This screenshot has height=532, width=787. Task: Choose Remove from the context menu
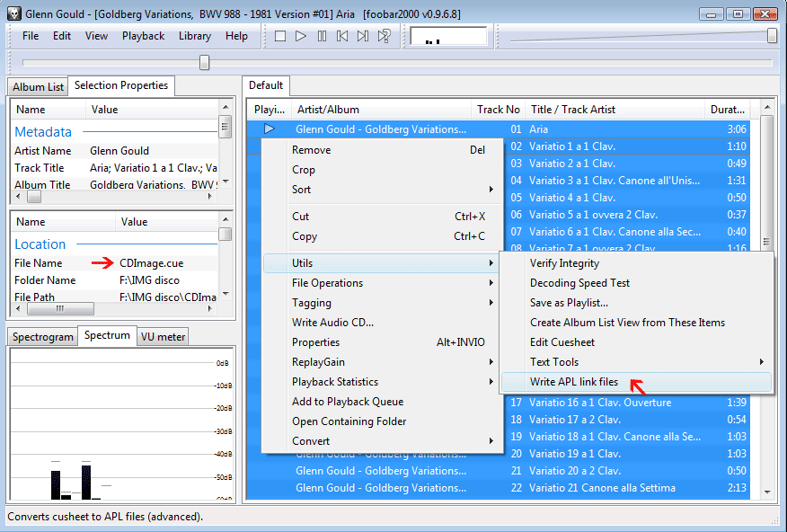[x=383, y=150]
